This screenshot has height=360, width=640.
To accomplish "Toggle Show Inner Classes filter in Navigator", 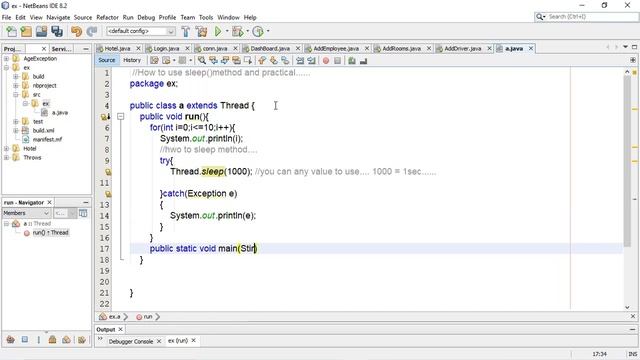I will coord(66,339).
